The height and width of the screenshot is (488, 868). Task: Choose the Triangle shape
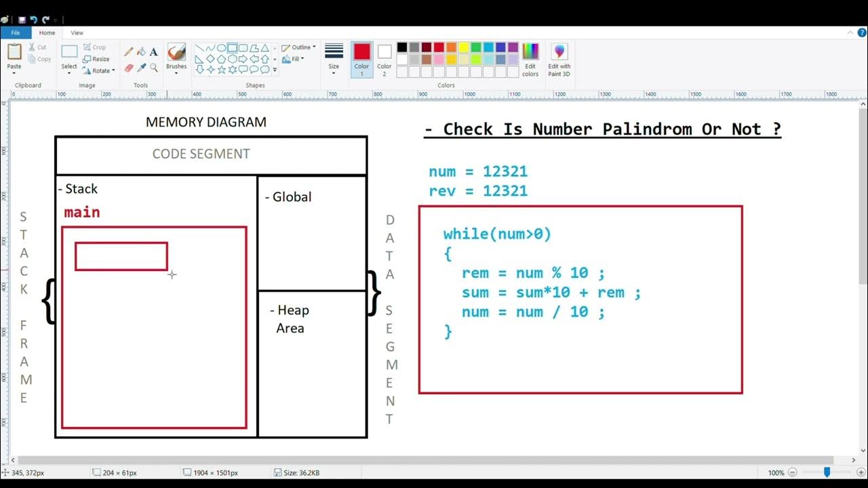pos(264,48)
